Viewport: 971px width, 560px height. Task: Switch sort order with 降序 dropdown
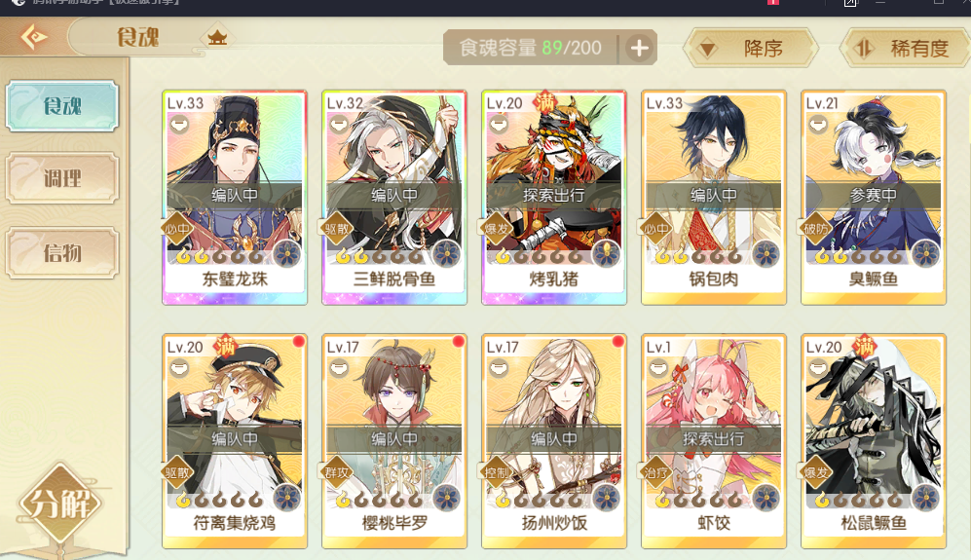point(751,48)
